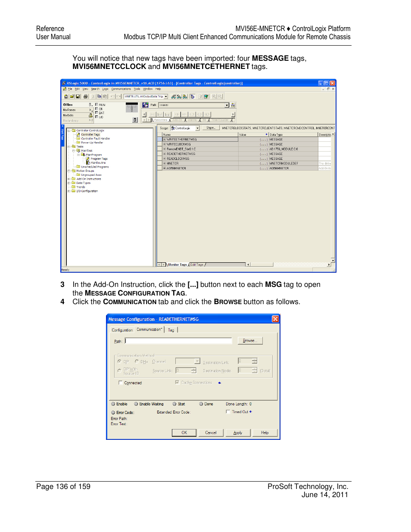Expand the I/O Configuration tree folder
Screen dimensions: 411x532
(69, 191)
